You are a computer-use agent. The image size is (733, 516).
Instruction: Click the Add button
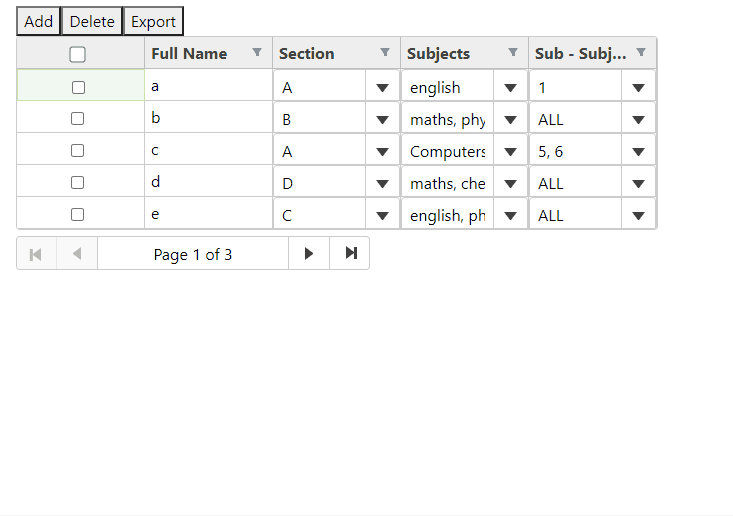tap(38, 22)
